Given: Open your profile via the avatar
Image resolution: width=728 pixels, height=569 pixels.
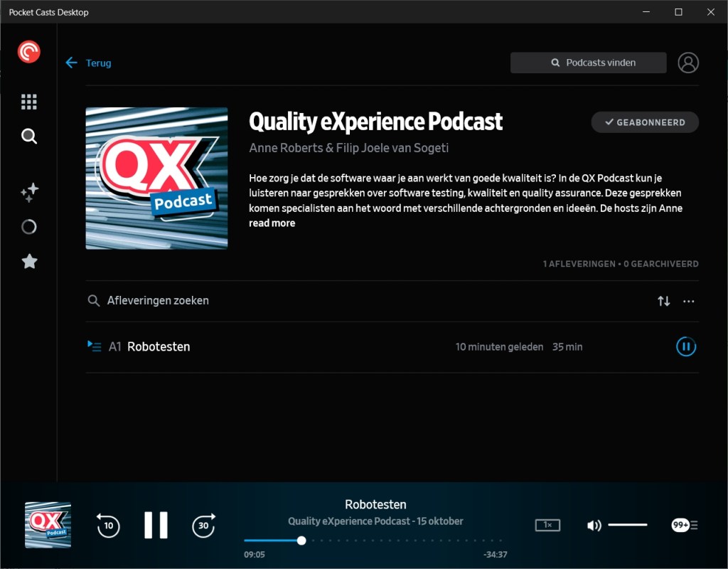Looking at the screenshot, I should pos(688,63).
